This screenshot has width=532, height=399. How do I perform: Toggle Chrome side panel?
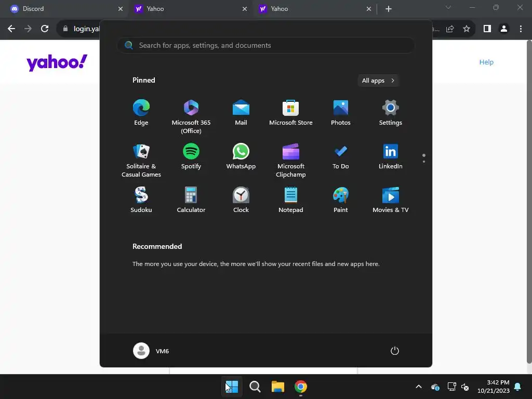tap(487, 29)
